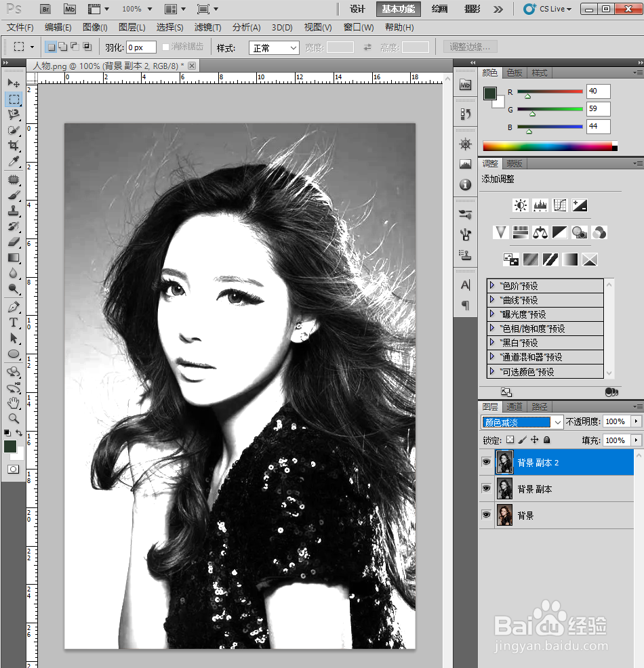The height and width of the screenshot is (668, 644).
Task: Open the 样式 正常 dropdown
Action: (274, 47)
